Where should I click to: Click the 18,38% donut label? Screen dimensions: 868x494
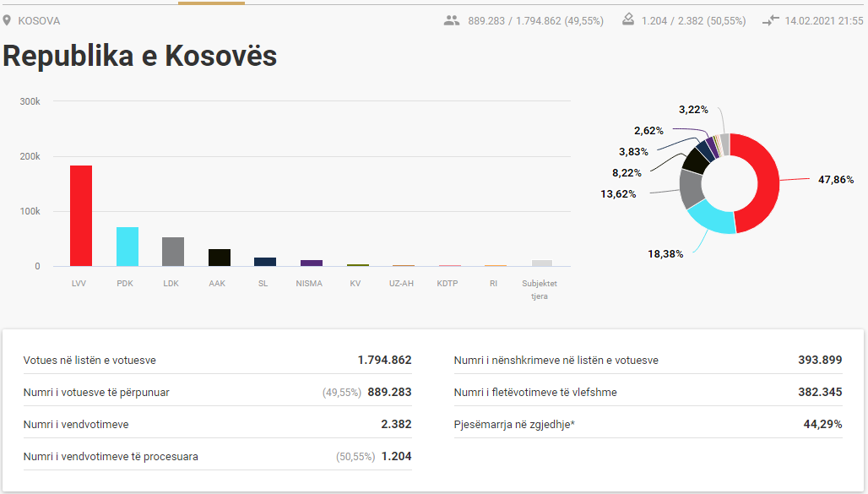665,254
